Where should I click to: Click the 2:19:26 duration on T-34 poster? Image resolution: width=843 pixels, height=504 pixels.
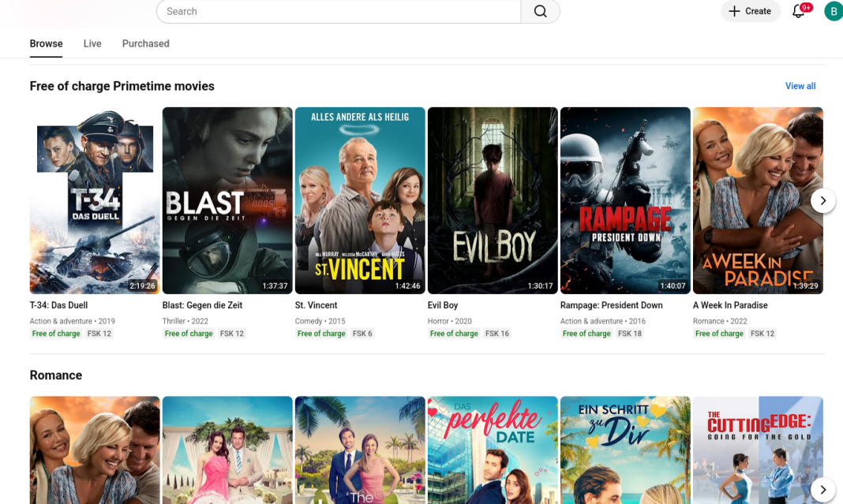point(142,286)
